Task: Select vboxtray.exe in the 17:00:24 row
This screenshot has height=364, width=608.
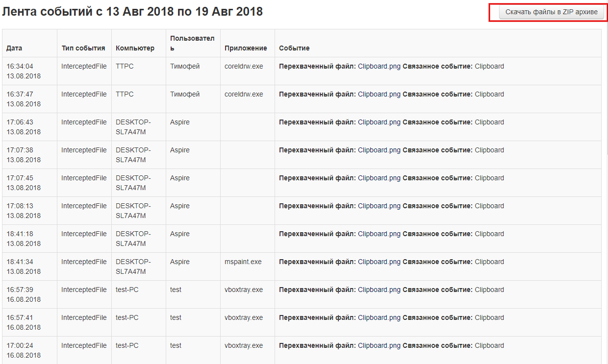Action: (244, 345)
